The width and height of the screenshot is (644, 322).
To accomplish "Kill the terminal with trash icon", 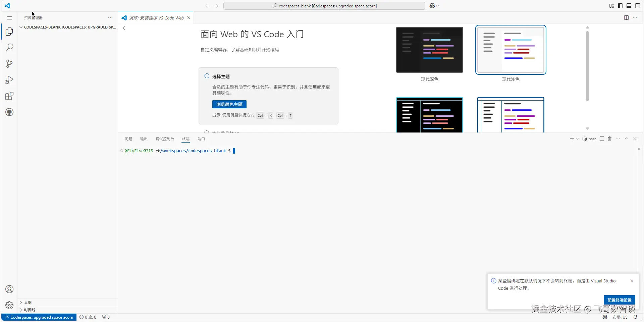I will [x=610, y=139].
